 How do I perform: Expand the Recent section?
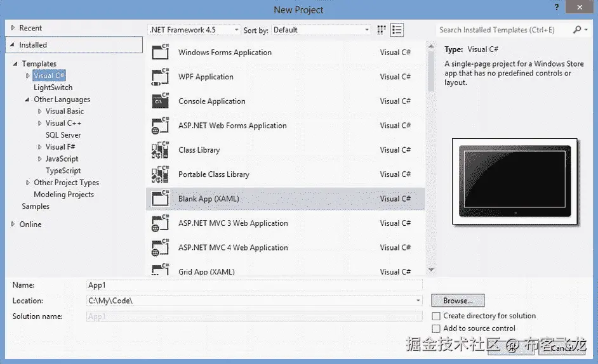tap(13, 28)
